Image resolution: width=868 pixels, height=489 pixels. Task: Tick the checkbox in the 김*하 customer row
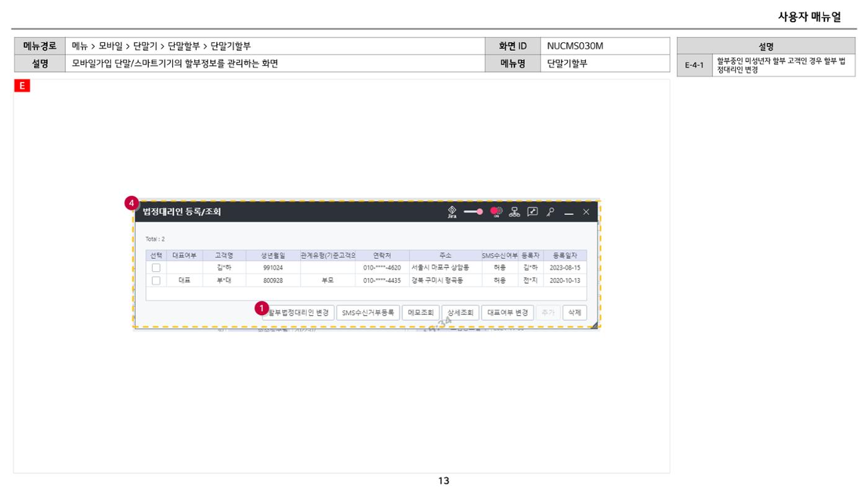pos(156,267)
